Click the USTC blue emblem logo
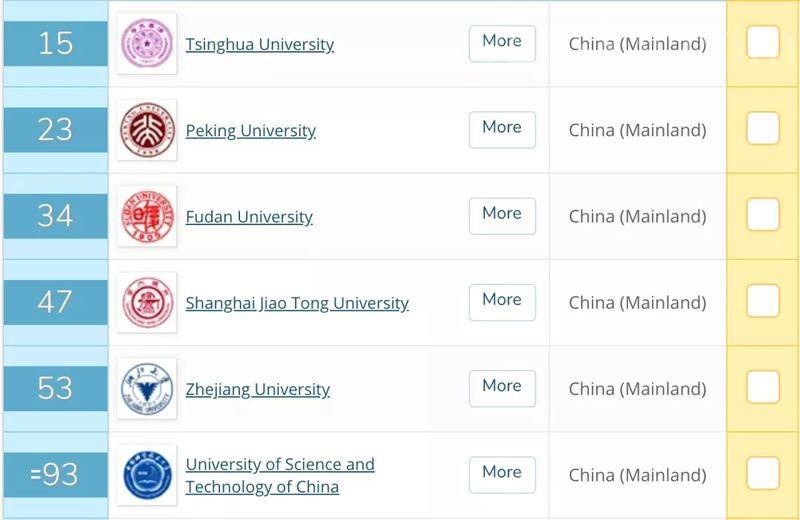This screenshot has width=800, height=520. [x=147, y=475]
